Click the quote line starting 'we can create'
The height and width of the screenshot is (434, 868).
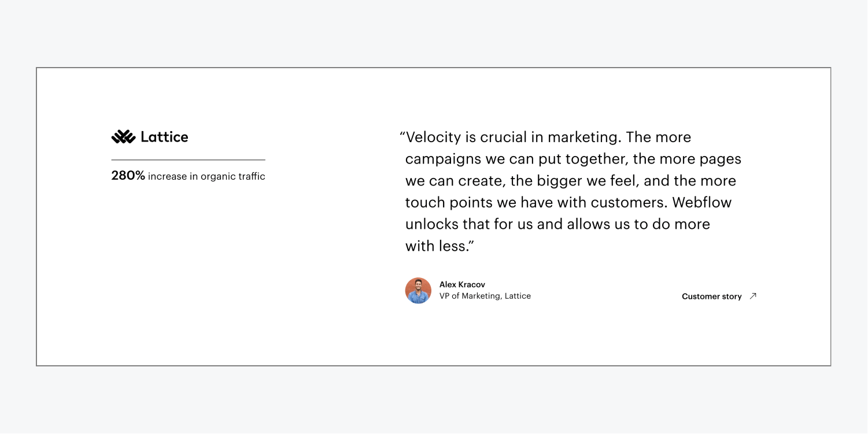[570, 181]
